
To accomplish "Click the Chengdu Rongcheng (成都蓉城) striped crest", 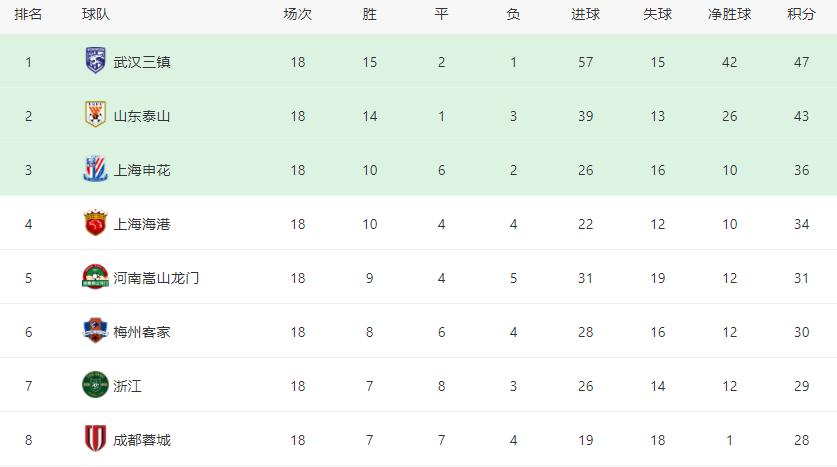I will (95, 439).
